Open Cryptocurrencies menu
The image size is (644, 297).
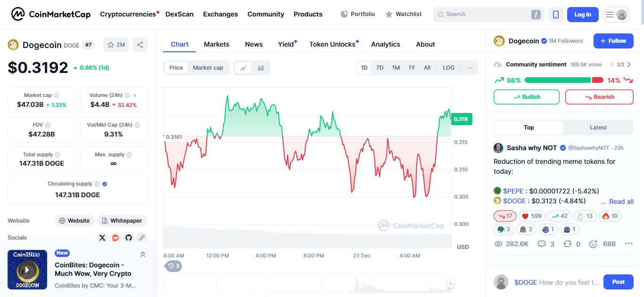128,14
